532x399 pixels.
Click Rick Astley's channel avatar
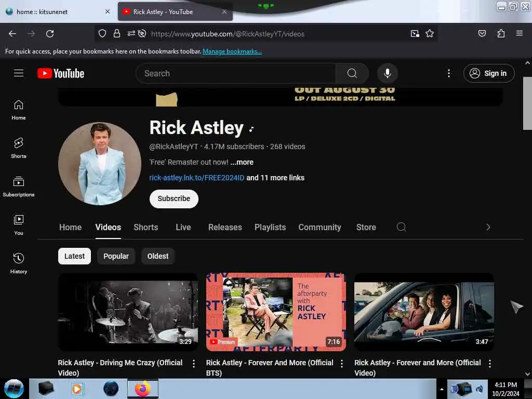(x=99, y=164)
